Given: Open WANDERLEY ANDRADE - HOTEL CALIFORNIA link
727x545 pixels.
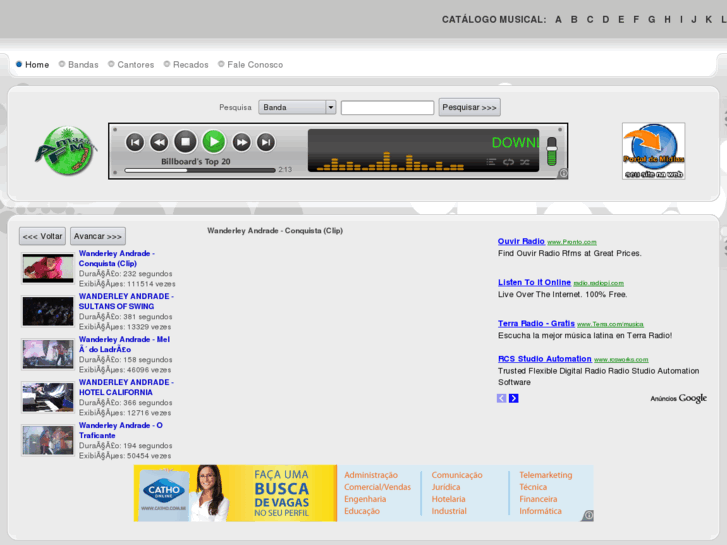Looking at the screenshot, I should (126, 387).
